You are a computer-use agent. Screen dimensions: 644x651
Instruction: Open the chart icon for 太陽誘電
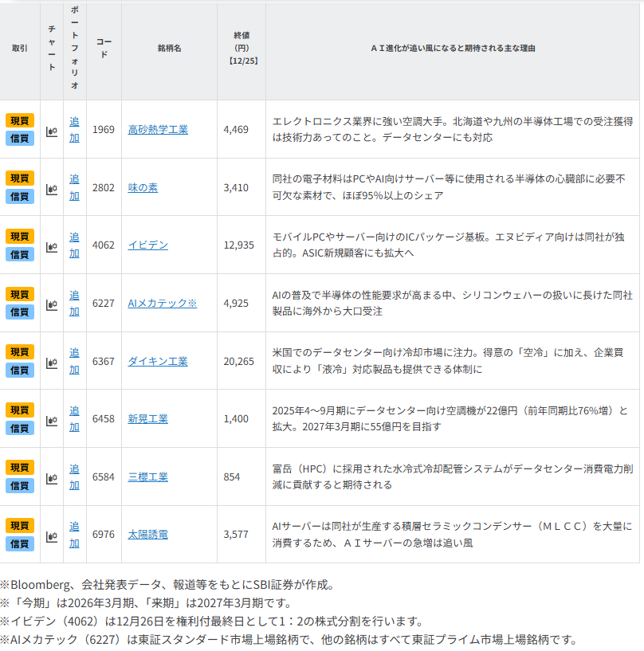coord(52,535)
